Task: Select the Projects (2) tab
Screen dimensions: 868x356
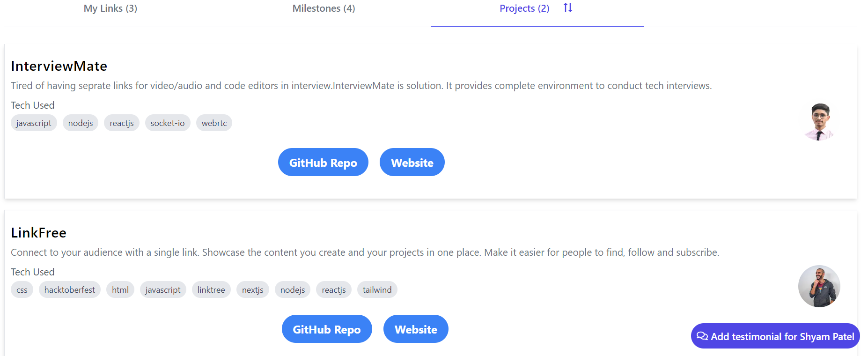Action: [524, 8]
